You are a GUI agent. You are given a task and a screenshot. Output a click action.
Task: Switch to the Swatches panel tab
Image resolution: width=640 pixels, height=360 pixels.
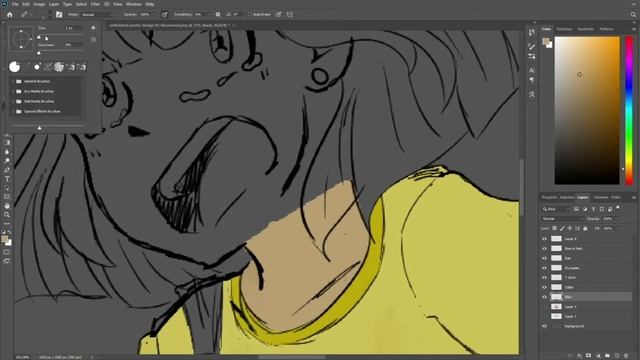(x=564, y=29)
